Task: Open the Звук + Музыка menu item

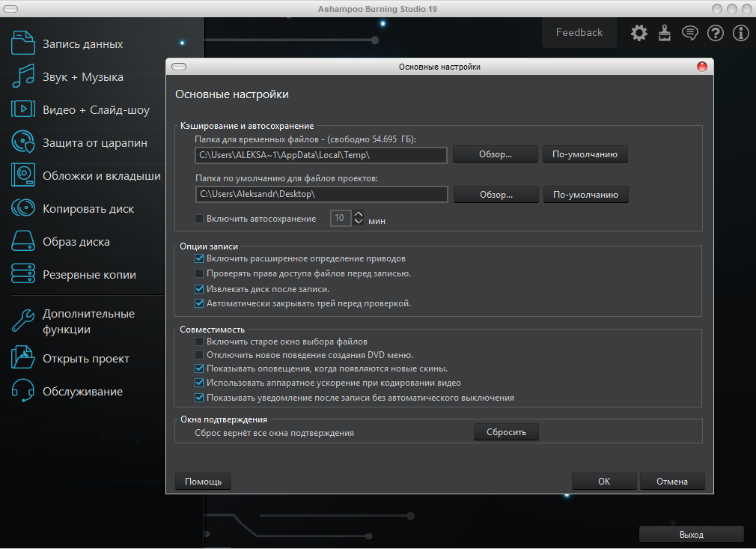Action: [x=83, y=77]
